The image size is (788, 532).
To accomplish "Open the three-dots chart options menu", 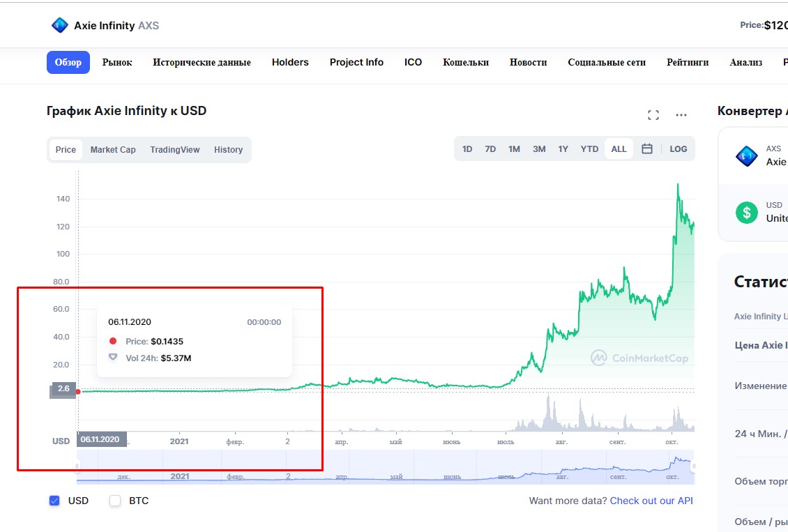I will (x=681, y=115).
